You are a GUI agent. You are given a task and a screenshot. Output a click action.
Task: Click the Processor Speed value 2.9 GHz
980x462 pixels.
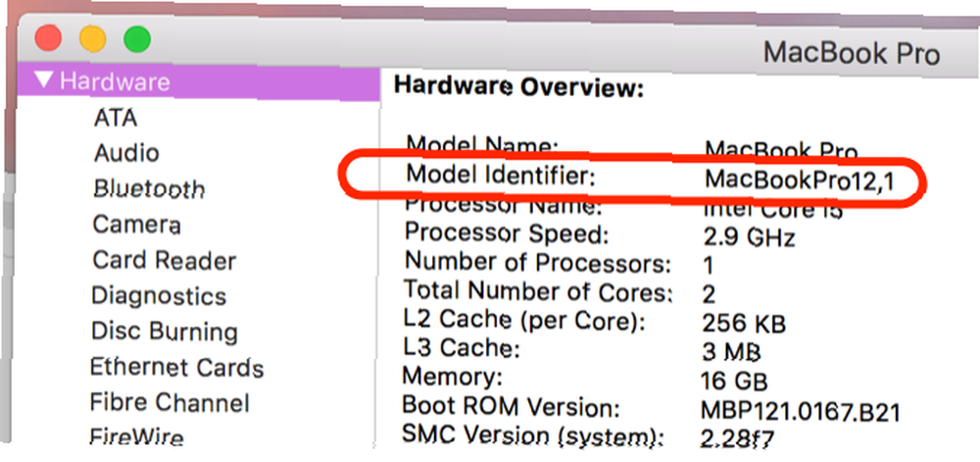(x=749, y=237)
